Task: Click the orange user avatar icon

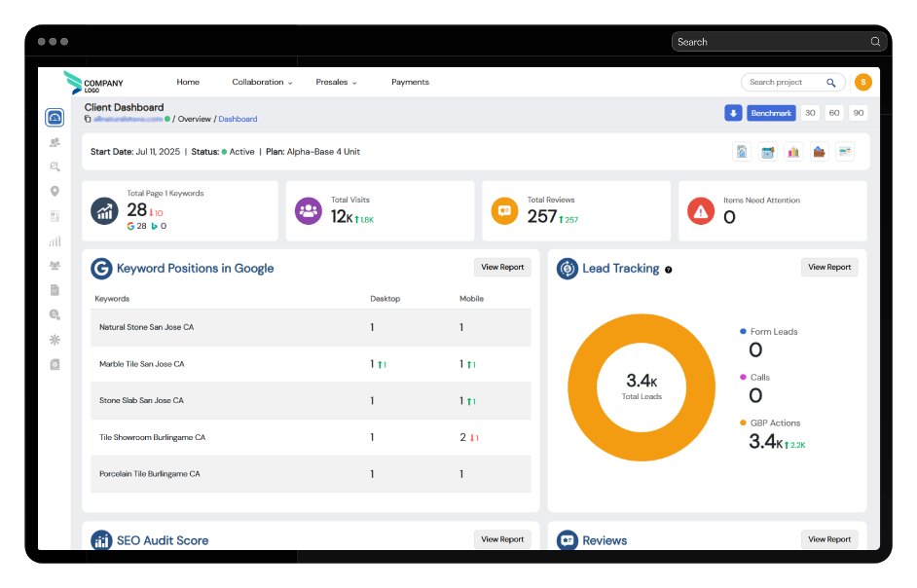Action: coord(862,83)
